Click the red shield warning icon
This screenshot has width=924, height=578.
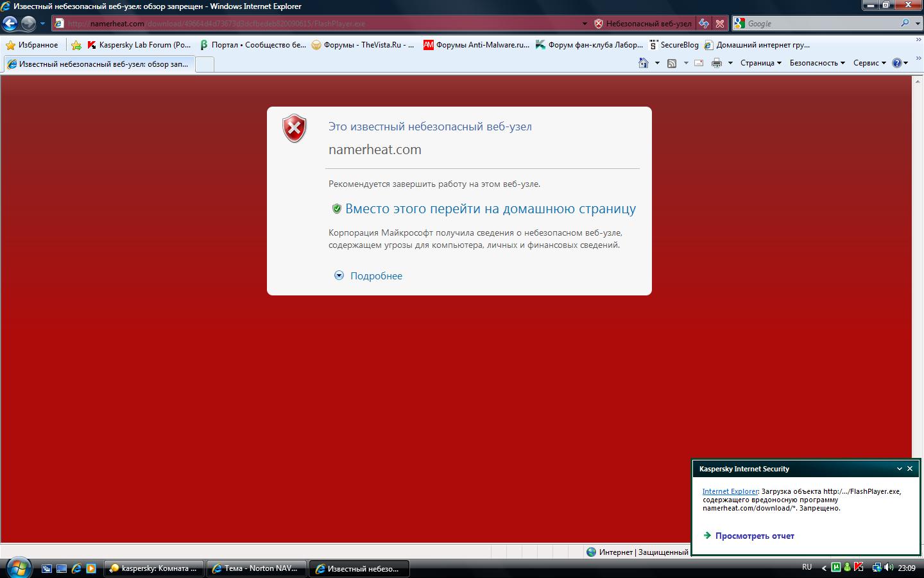pyautogui.click(x=295, y=128)
